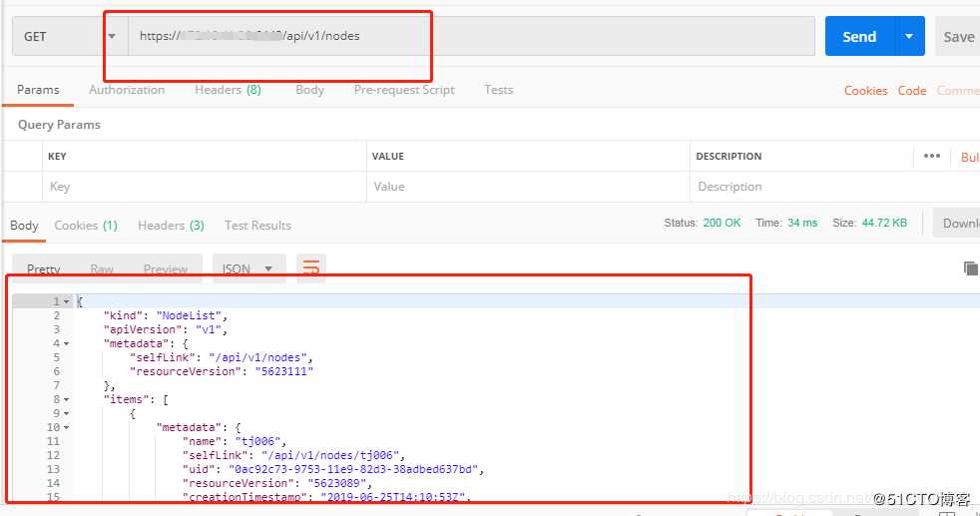Click the KEY column header
The image size is (980, 516).
[57, 156]
